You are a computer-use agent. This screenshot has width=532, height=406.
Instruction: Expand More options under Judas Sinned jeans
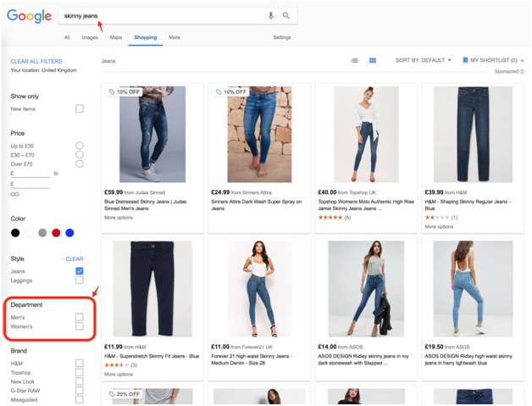119,218
